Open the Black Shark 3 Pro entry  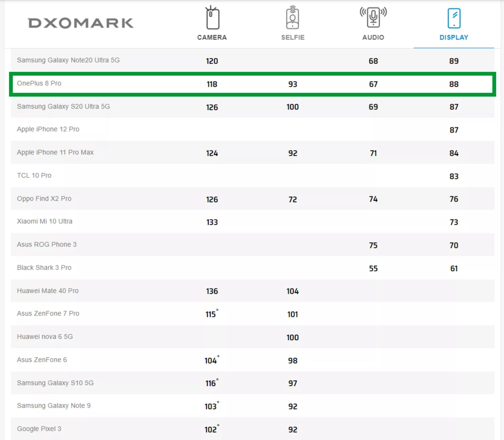[44, 268]
